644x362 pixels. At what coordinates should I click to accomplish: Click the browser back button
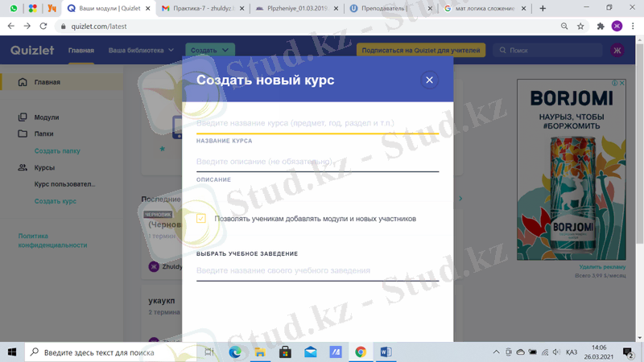[11, 27]
